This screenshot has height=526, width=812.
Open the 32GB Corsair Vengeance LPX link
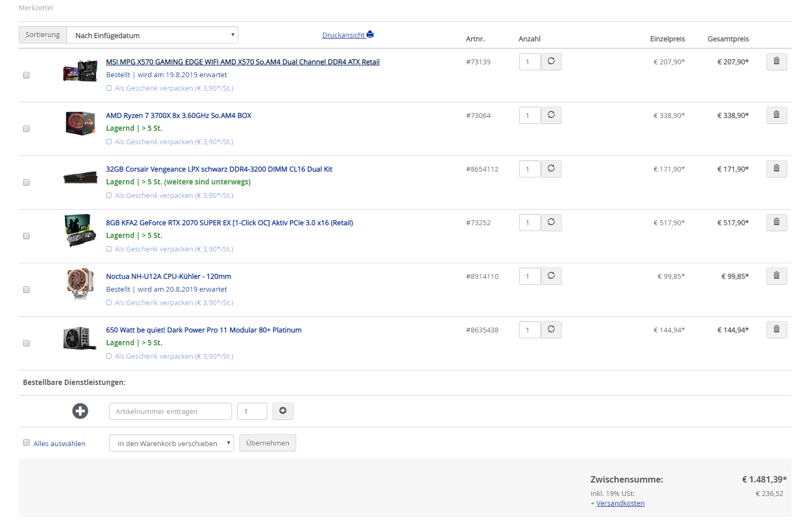pyautogui.click(x=219, y=169)
